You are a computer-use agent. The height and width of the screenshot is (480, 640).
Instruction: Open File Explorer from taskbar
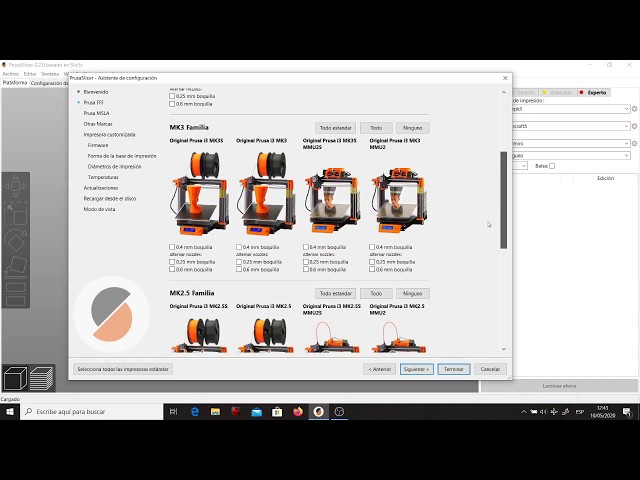pos(215,412)
